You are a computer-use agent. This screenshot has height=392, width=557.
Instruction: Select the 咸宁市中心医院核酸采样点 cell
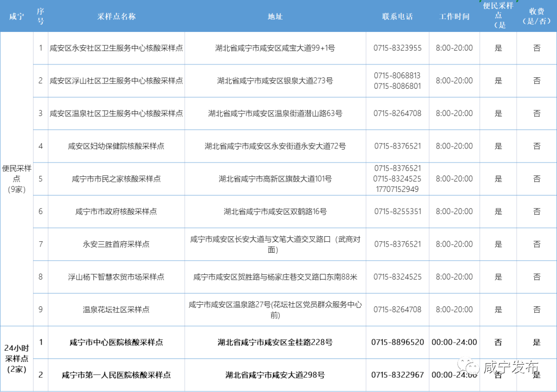click(116, 342)
